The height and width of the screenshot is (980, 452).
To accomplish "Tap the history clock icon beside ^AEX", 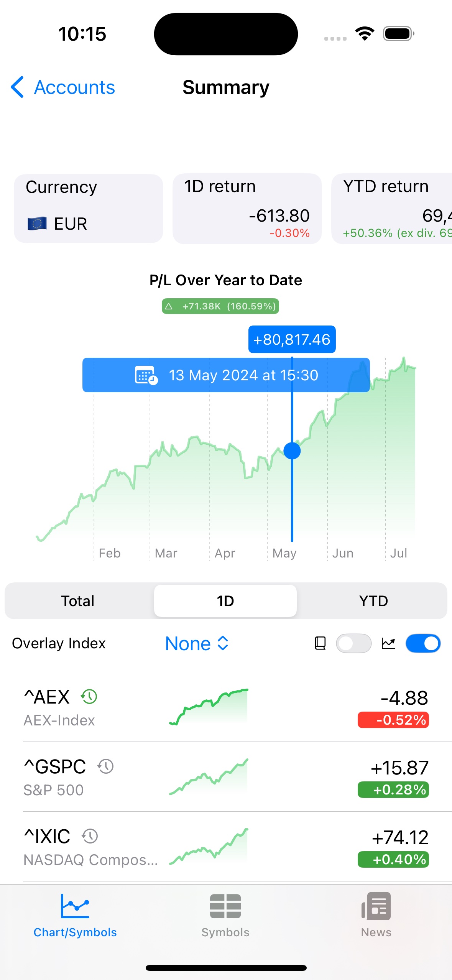I will coord(89,697).
